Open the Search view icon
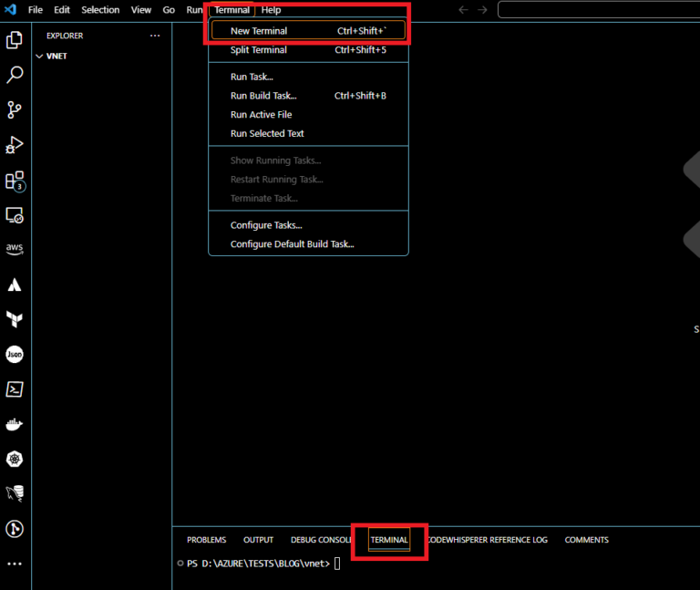 click(15, 75)
